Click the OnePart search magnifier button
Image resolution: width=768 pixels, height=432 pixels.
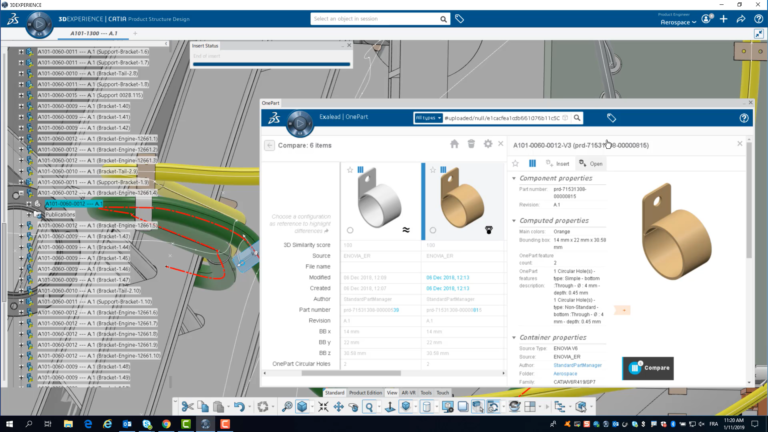click(x=577, y=118)
